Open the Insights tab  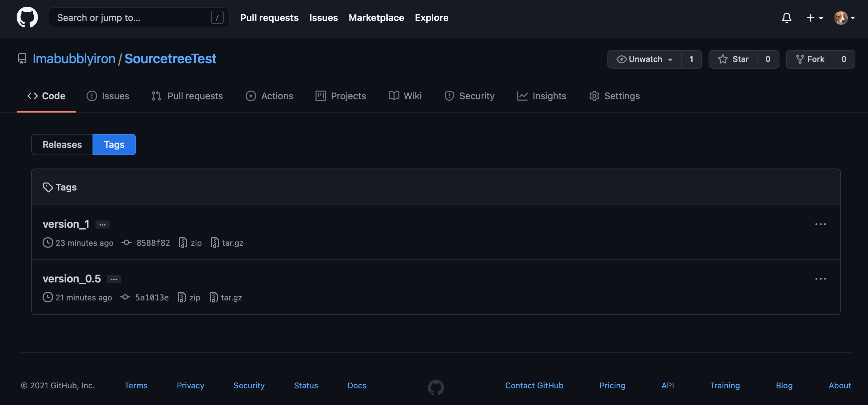542,96
